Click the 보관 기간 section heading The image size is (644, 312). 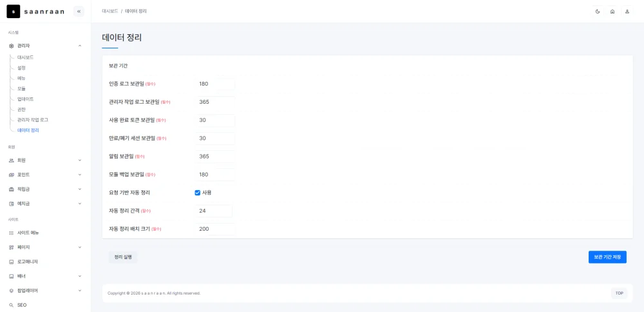118,66
